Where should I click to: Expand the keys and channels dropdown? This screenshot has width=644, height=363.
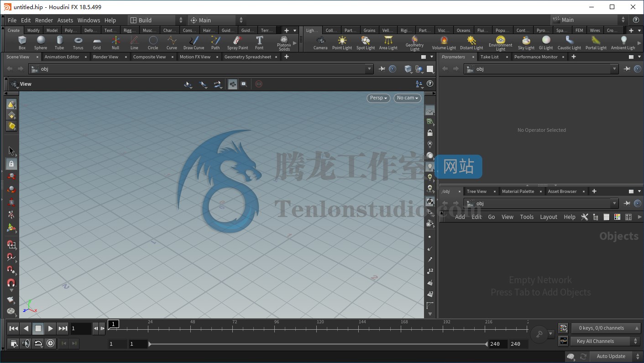[605, 328]
